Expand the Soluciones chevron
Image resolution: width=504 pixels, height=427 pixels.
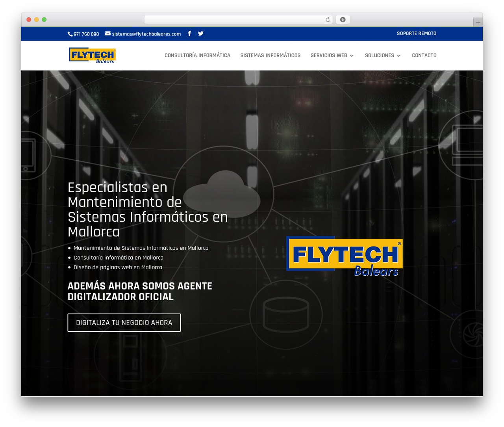coord(398,56)
